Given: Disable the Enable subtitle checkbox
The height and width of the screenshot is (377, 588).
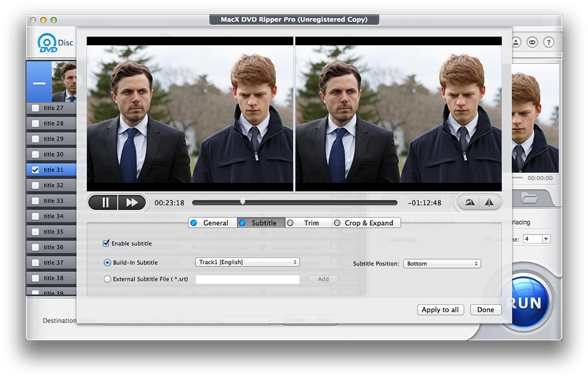Looking at the screenshot, I should point(106,243).
